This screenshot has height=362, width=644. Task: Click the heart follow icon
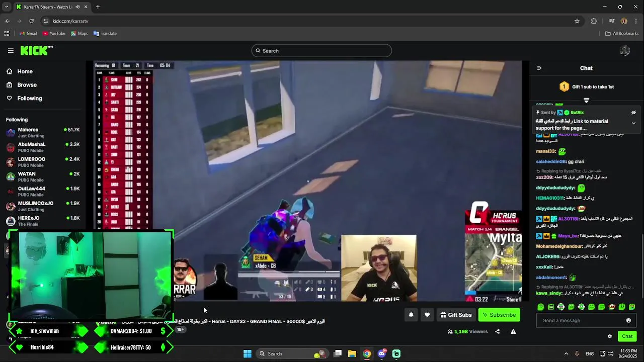427,315
